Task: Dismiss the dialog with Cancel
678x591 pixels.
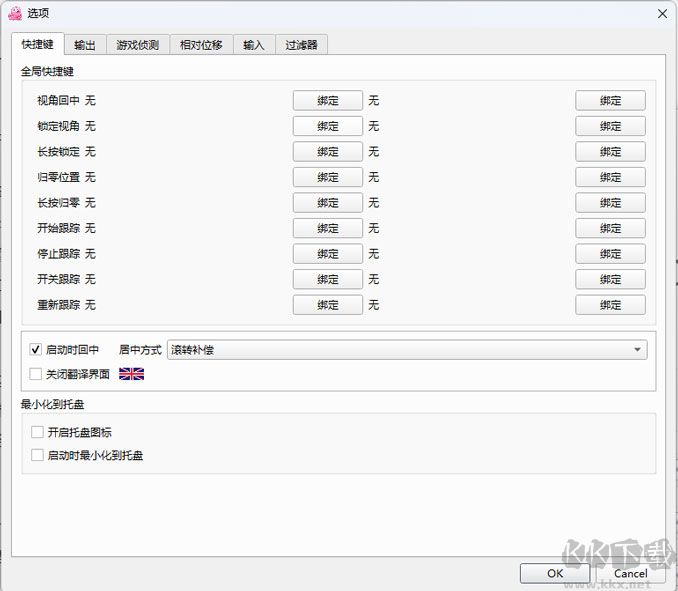Action: tap(630, 573)
